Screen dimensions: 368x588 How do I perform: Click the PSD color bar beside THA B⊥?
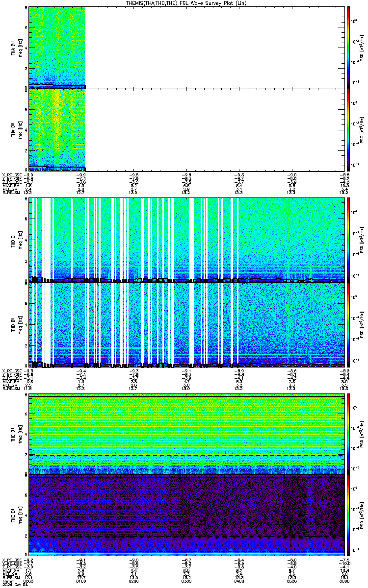(x=348, y=48)
